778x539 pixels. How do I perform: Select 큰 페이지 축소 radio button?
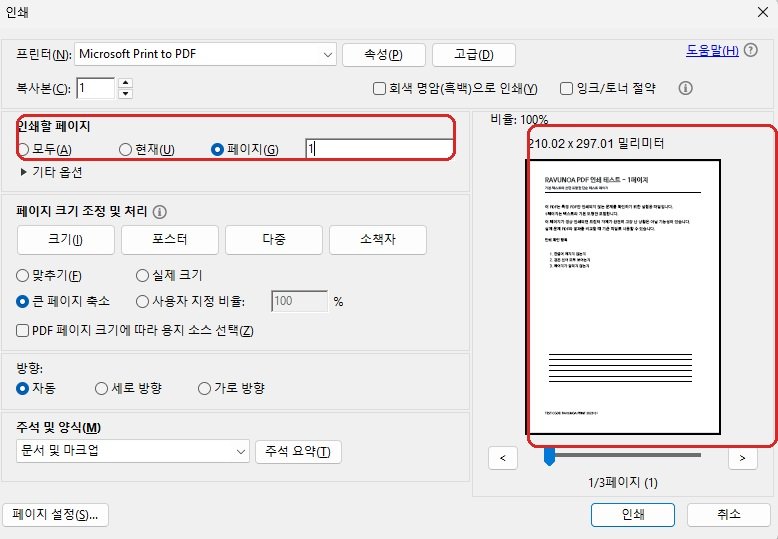coord(22,301)
